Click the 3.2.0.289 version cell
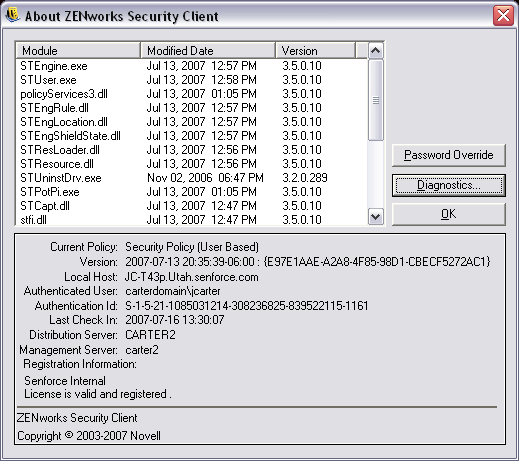The image size is (519, 461). click(x=305, y=178)
